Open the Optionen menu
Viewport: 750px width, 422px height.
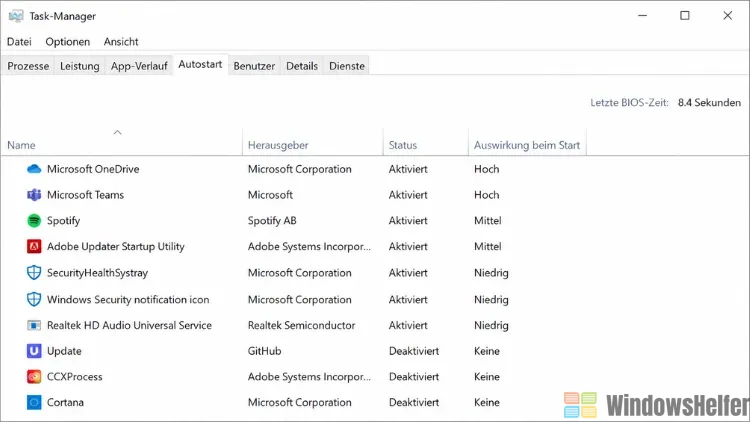point(67,42)
